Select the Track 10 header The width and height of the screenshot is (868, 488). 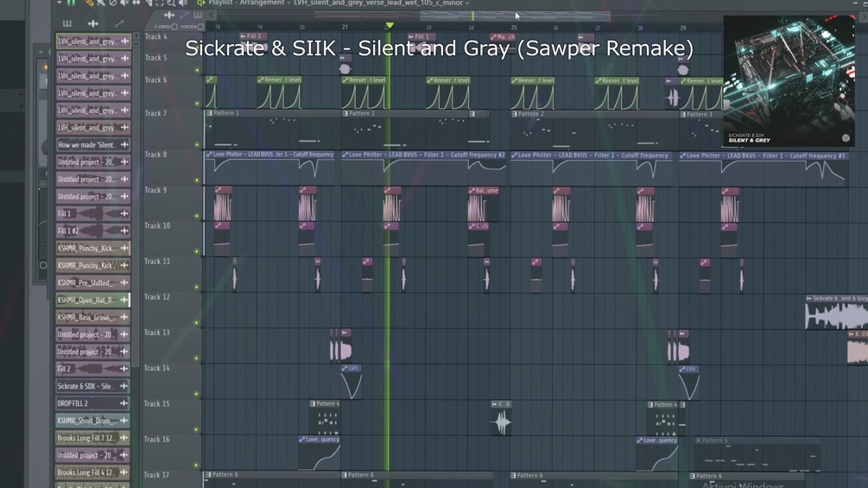(x=172, y=238)
